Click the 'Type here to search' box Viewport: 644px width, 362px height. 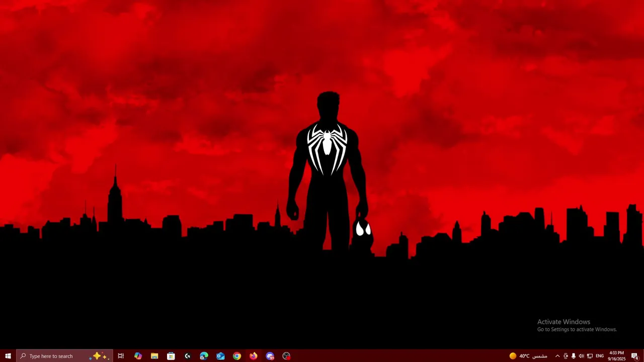(64, 356)
